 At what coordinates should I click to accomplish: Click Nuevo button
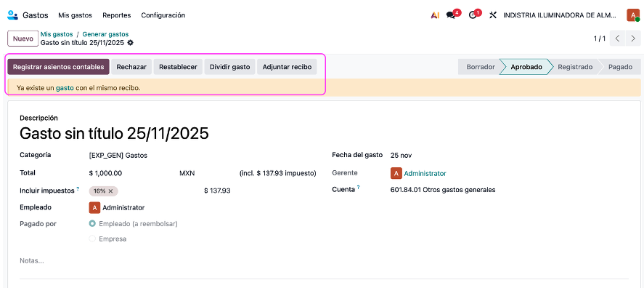(x=23, y=39)
